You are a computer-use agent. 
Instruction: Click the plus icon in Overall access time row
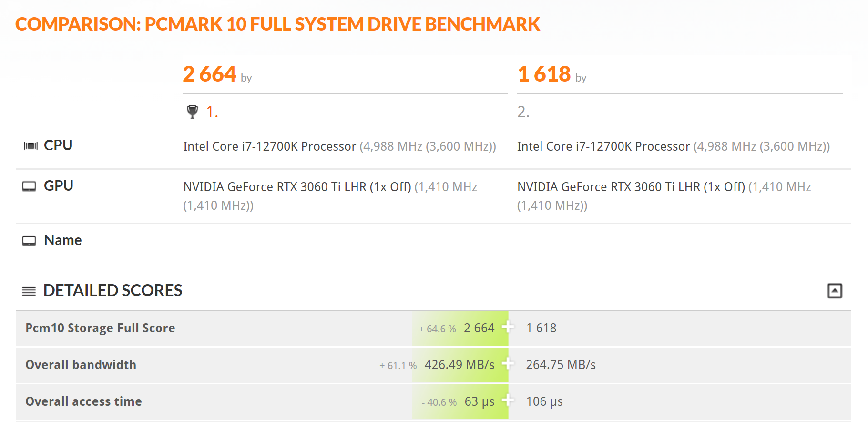(508, 401)
